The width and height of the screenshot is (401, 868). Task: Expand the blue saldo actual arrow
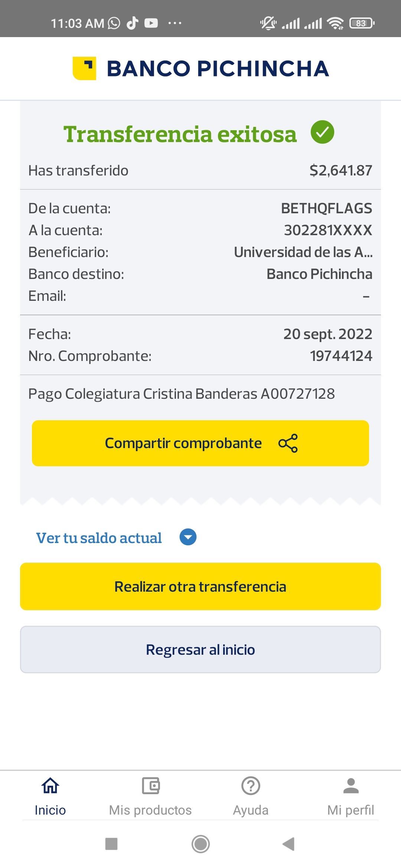(188, 537)
